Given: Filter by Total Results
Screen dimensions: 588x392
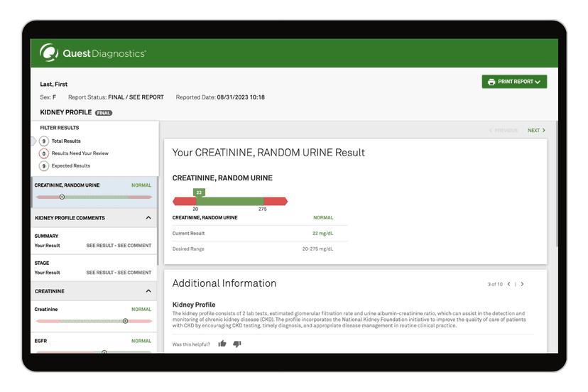Looking at the screenshot, I should pyautogui.click(x=65, y=141).
